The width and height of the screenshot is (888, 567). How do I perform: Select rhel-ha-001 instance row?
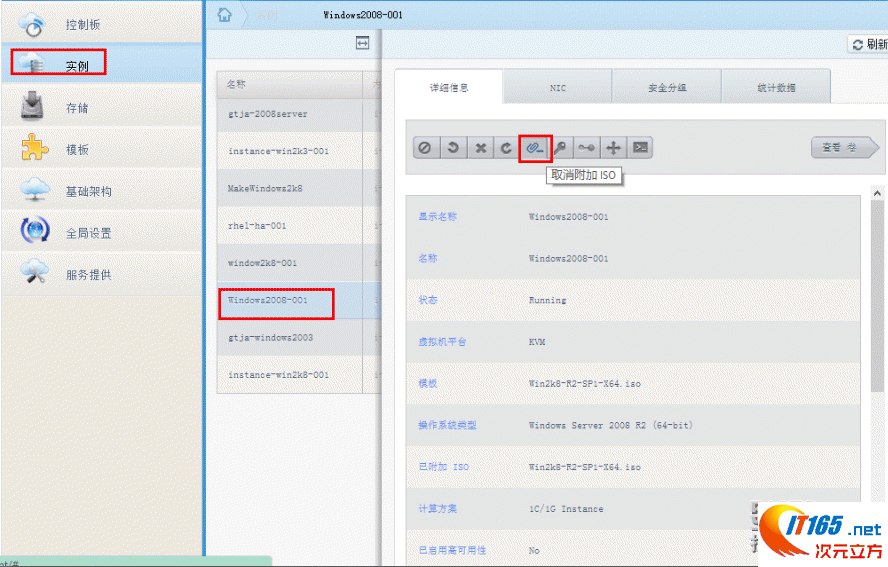[299, 225]
